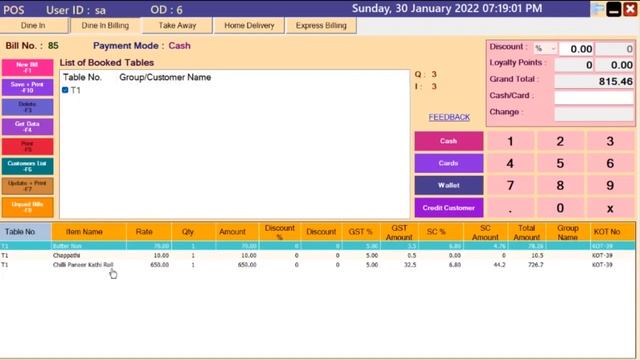The height and width of the screenshot is (360, 640).
Task: Click the blue icon beside minimize button
Action: [598, 9]
